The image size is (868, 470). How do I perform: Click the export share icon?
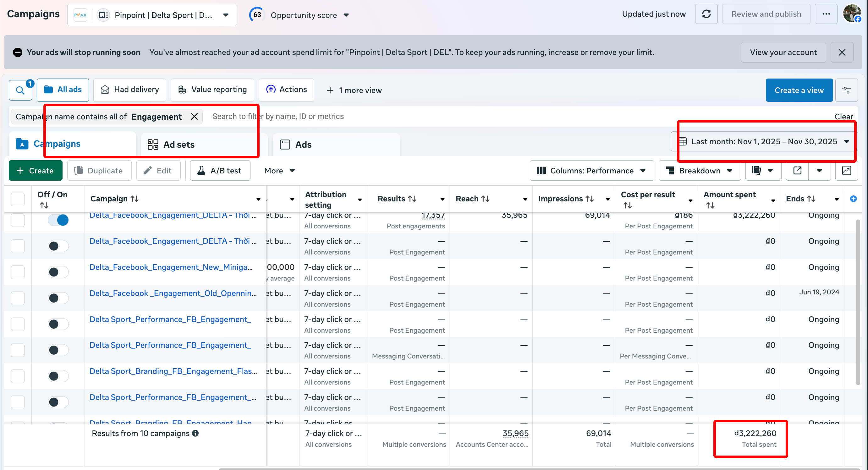pos(797,171)
